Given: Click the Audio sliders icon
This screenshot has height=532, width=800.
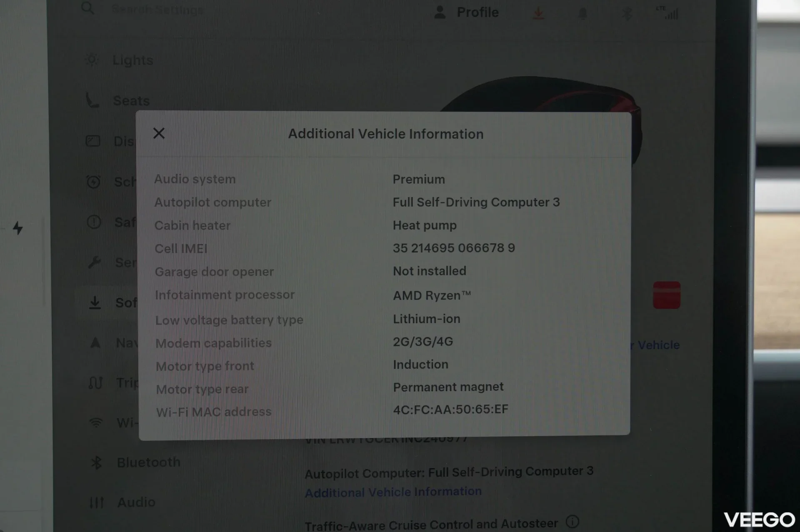Looking at the screenshot, I should pyautogui.click(x=97, y=503).
